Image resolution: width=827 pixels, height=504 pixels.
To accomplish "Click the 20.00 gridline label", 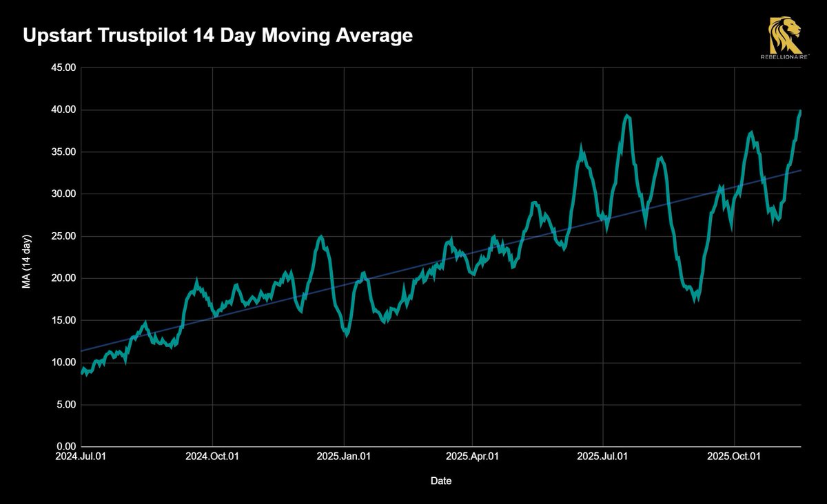I will pyautogui.click(x=63, y=277).
